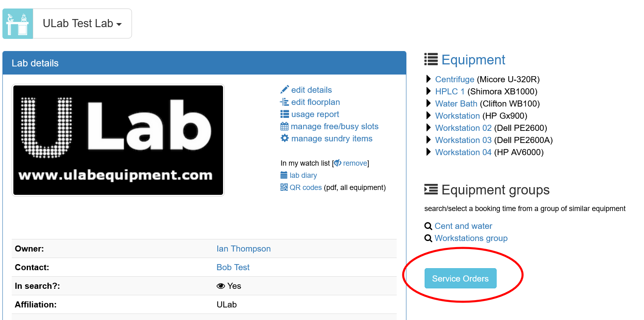
Task: Open the Cent and water group
Action: click(x=463, y=226)
